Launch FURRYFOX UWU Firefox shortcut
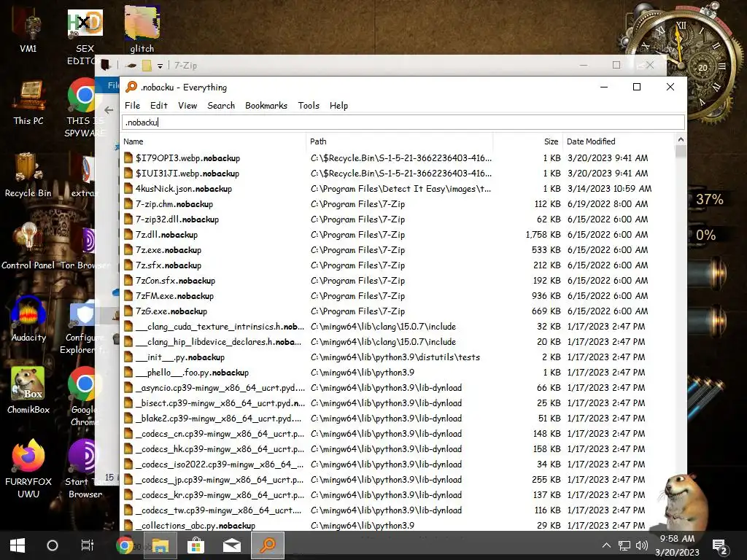The width and height of the screenshot is (747, 560). point(28,469)
